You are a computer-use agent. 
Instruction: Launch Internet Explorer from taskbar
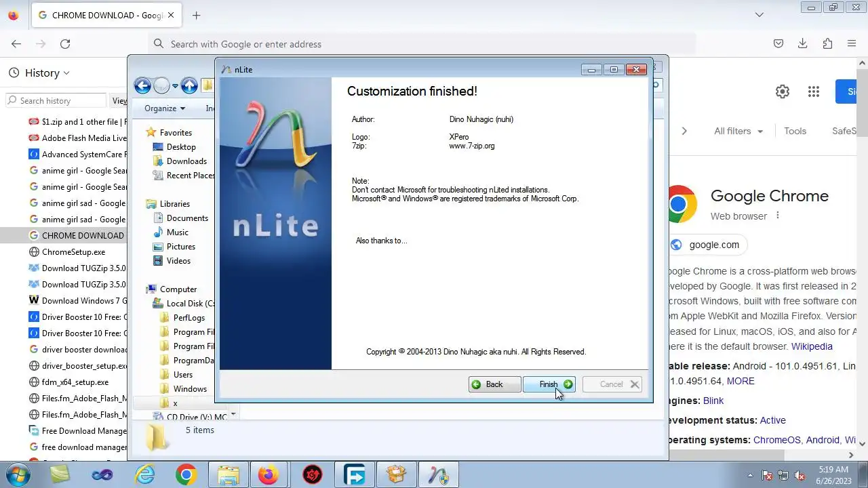[x=144, y=474]
